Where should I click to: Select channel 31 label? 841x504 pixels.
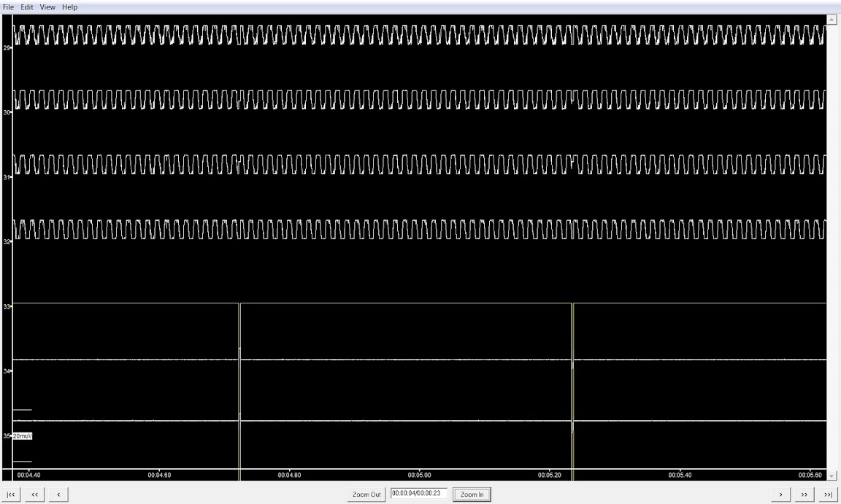(x=7, y=177)
